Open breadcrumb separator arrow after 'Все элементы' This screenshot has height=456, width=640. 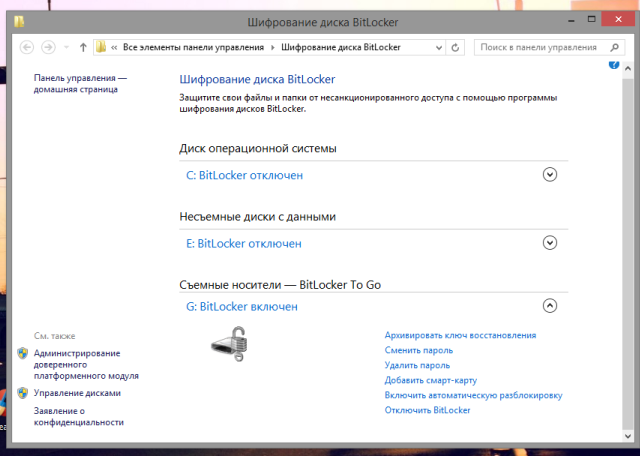pyautogui.click(x=273, y=47)
